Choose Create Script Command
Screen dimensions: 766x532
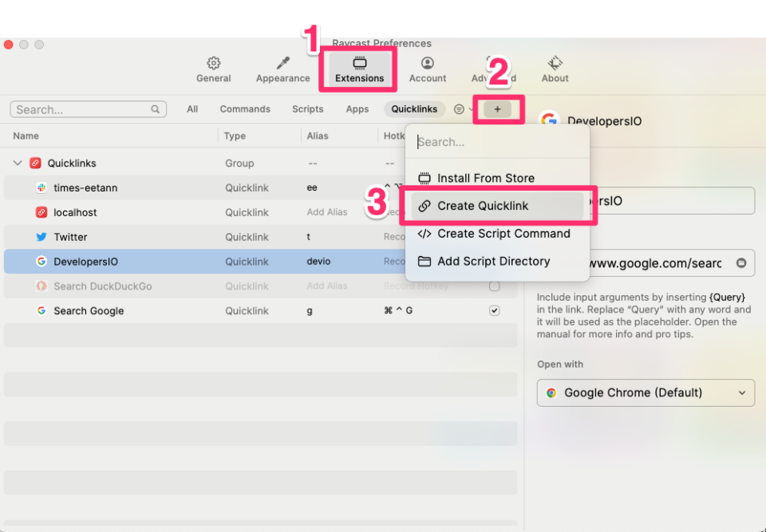497,234
